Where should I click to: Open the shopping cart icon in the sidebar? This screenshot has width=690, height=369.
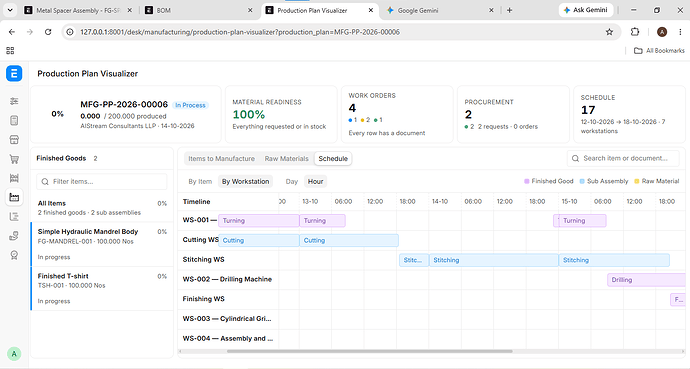click(14, 159)
